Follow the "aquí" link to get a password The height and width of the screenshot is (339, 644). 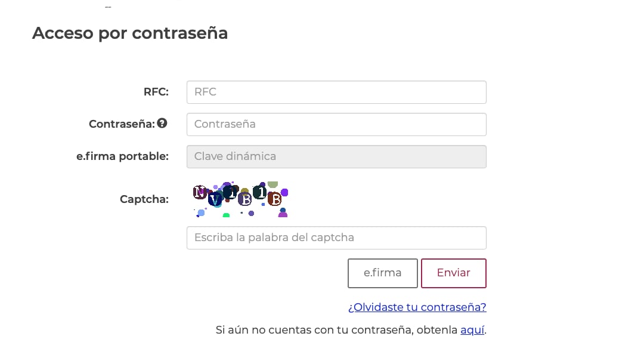472,330
